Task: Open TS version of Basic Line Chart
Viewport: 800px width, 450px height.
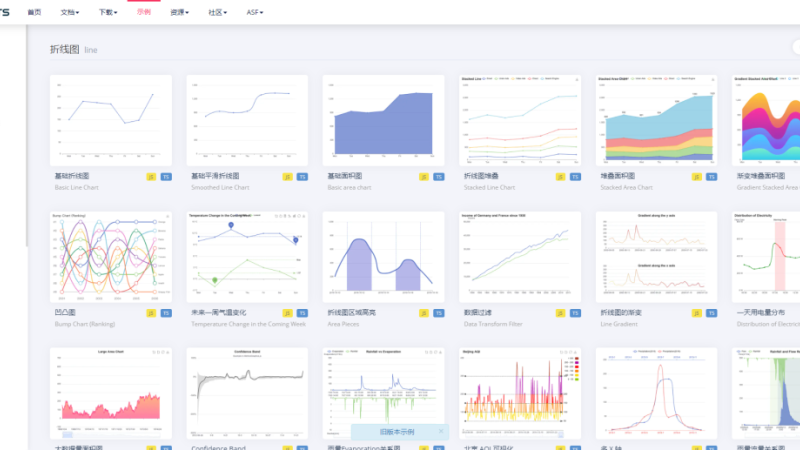Action: [166, 176]
